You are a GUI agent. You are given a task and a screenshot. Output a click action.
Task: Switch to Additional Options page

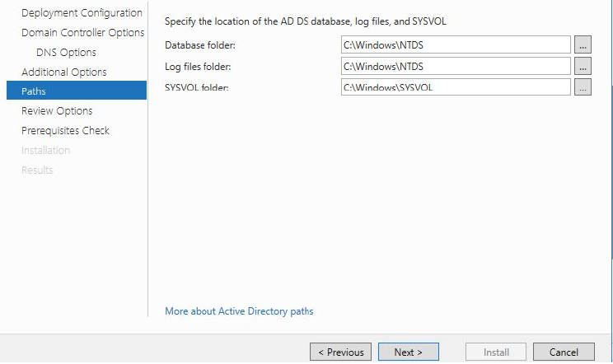pos(64,72)
